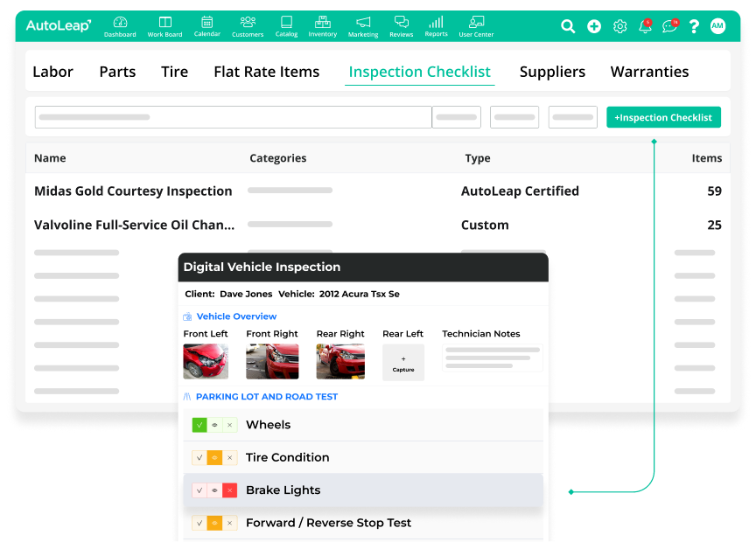The height and width of the screenshot is (542, 756).
Task: Click the search magnifier icon
Action: (x=568, y=26)
